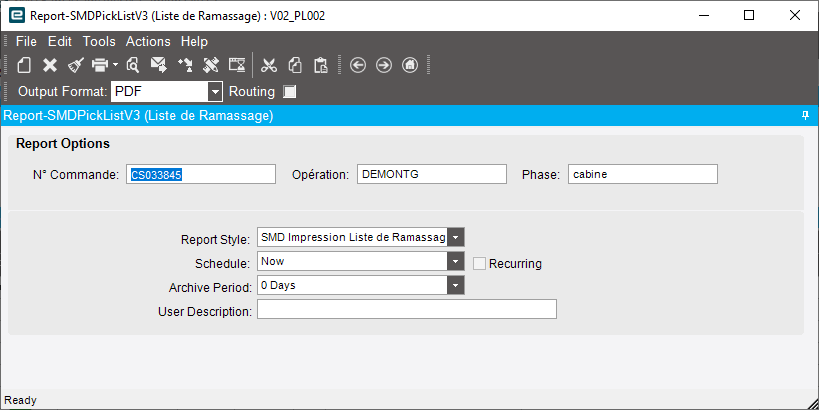This screenshot has width=819, height=410.
Task: Open the Archive Period dropdown
Action: pyautogui.click(x=455, y=285)
